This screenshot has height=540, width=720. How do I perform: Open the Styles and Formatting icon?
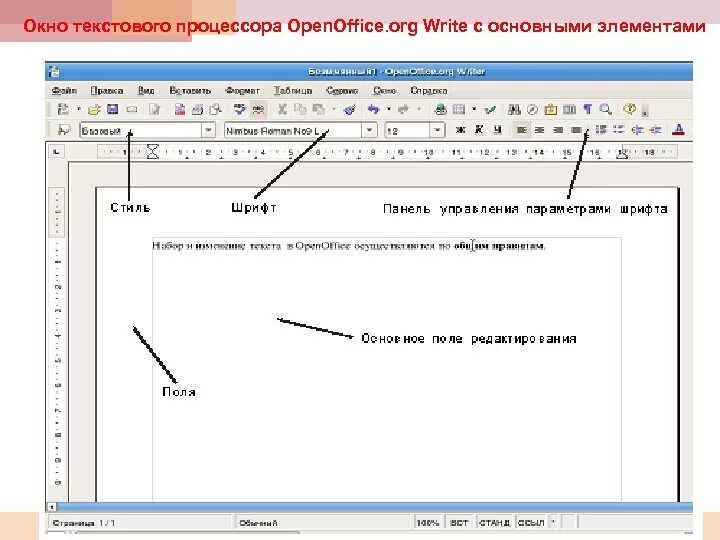tap(63, 130)
